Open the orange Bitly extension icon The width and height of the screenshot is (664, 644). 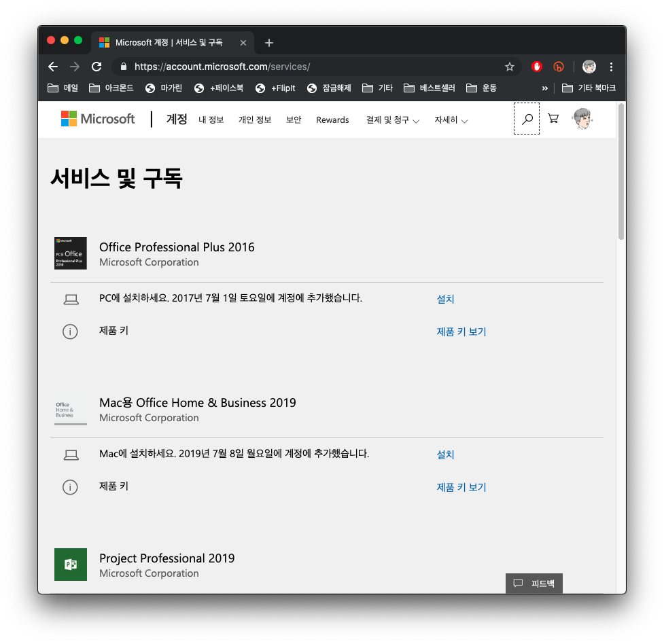pos(559,67)
